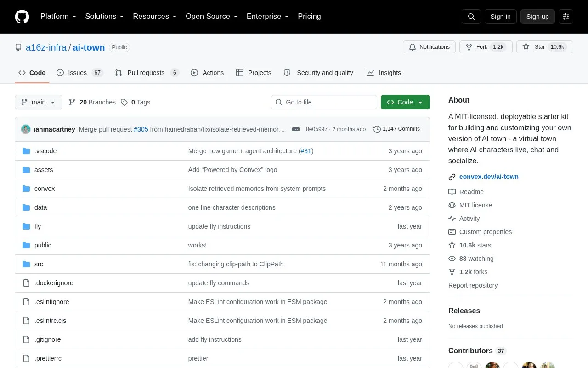This screenshot has width=588, height=368.
Task: Click the search magnifier icon
Action: click(471, 17)
